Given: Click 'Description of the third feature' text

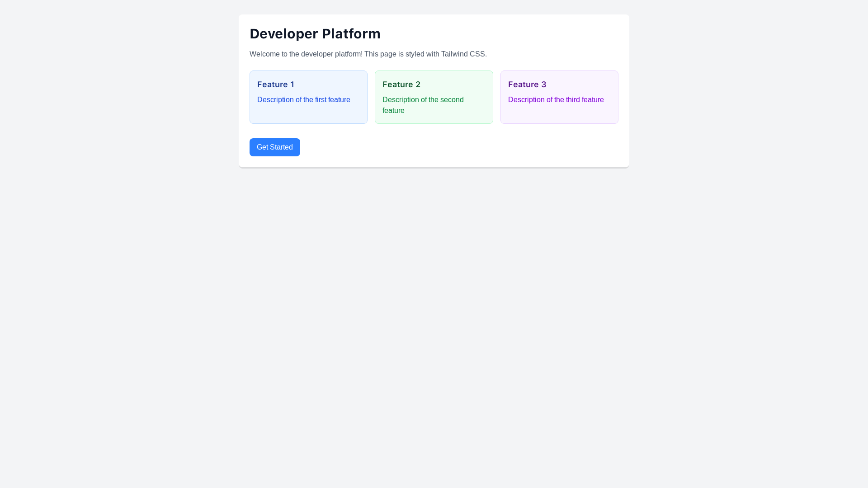Looking at the screenshot, I should point(556,100).
